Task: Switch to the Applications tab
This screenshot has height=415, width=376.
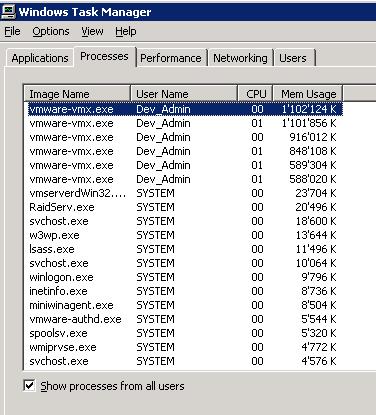Action: 40,58
